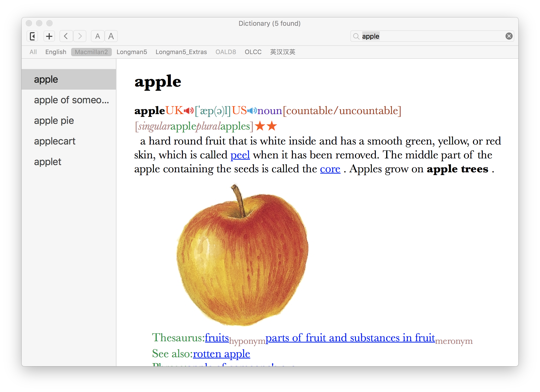Play the UK pronunciation speaker icon

click(x=189, y=111)
